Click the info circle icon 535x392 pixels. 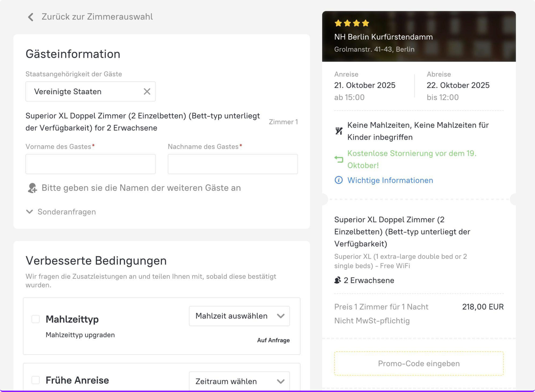click(339, 180)
